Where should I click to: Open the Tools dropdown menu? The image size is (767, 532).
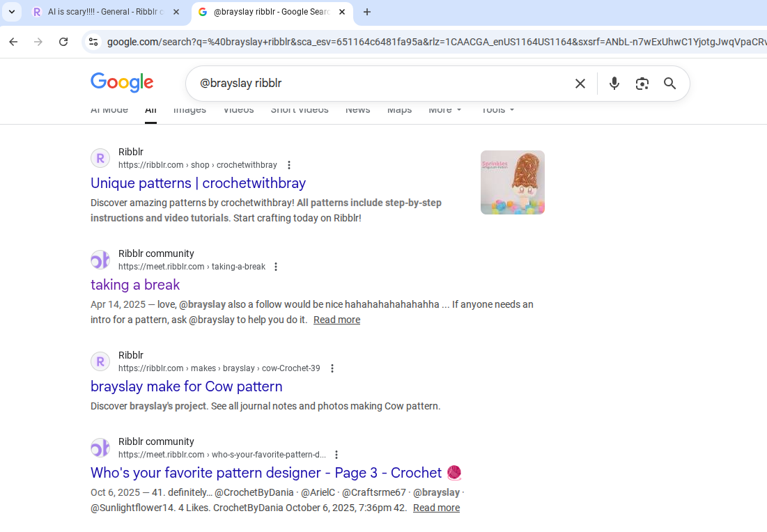point(497,110)
